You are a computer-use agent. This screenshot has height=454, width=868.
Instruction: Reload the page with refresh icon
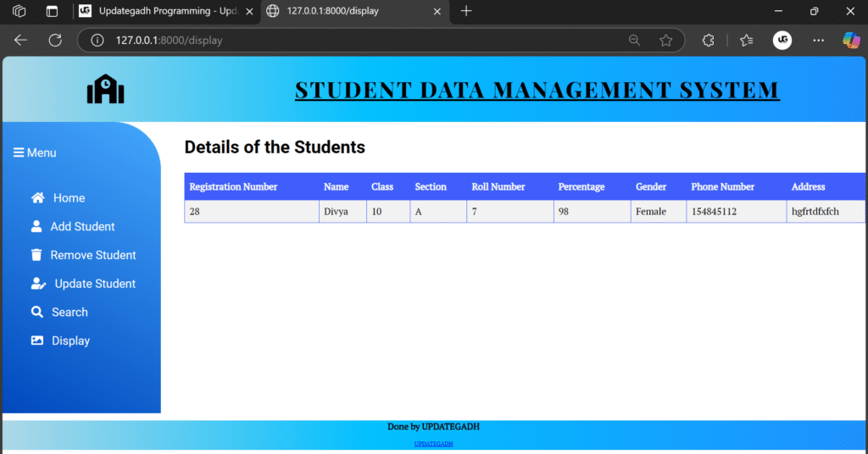coord(55,41)
